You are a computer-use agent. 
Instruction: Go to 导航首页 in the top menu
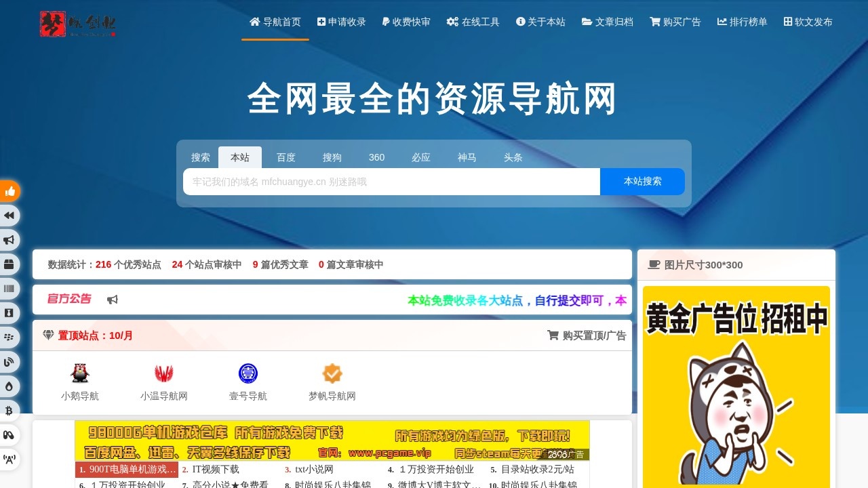[x=275, y=22]
